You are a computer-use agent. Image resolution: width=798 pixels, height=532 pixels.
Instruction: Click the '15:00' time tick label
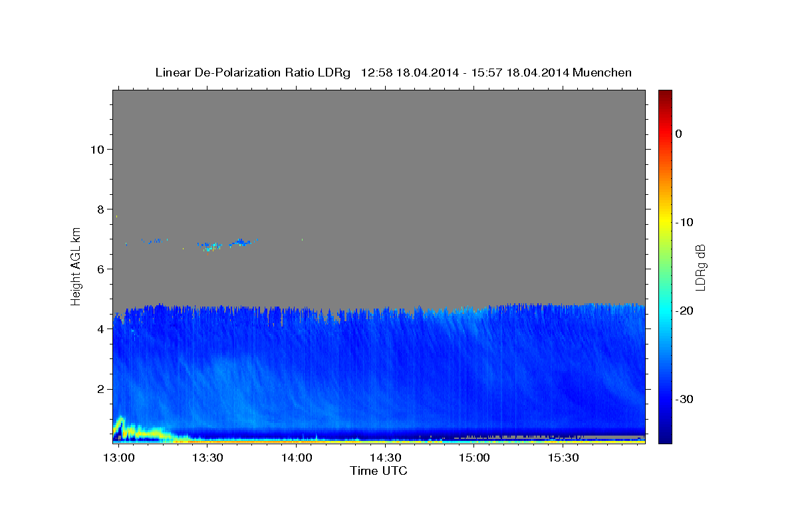tap(474, 458)
